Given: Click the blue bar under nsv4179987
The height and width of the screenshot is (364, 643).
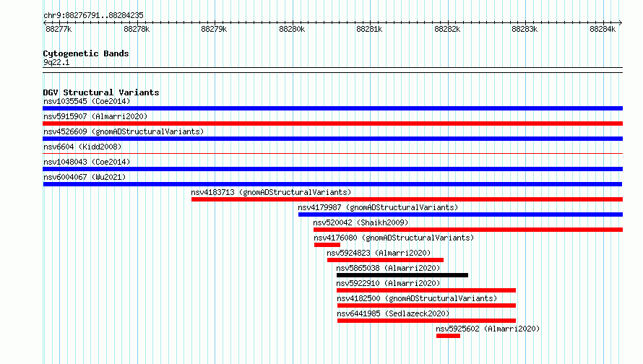Looking at the screenshot, I should (460, 214).
